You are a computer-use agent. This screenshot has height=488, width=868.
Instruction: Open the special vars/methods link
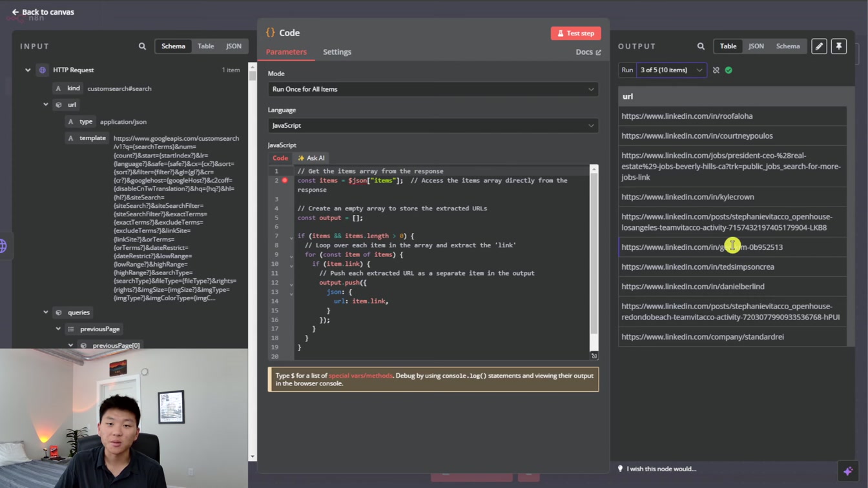point(360,376)
